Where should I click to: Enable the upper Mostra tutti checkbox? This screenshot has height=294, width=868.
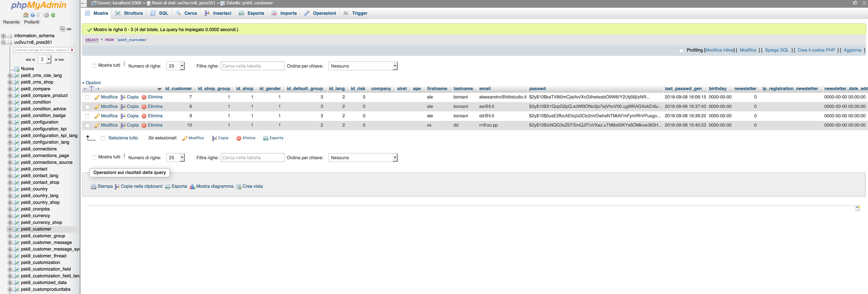tap(94, 66)
